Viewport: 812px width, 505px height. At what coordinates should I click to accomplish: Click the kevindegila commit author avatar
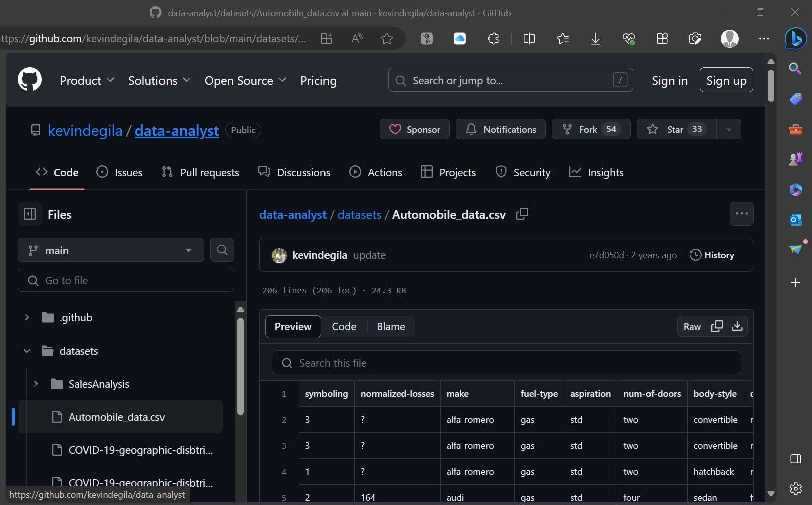click(279, 255)
